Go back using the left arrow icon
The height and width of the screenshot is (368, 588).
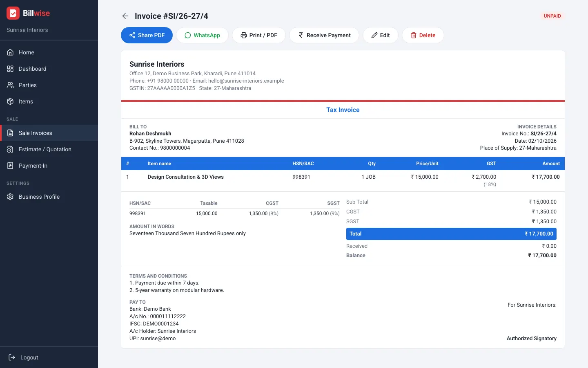[125, 16]
